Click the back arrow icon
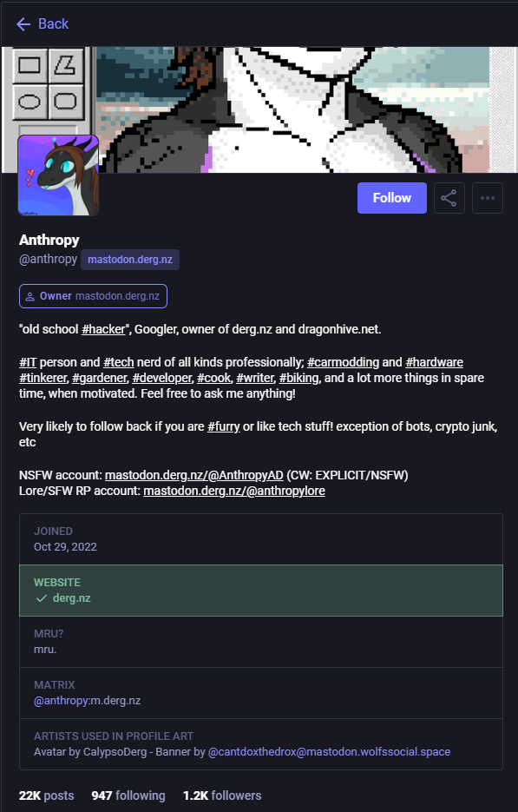Viewport: 518px width, 812px height. coord(23,23)
